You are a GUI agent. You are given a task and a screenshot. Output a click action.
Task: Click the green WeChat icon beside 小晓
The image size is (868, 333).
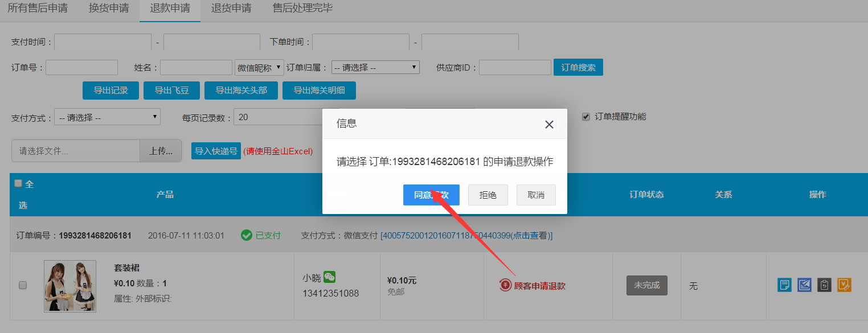[x=330, y=277]
